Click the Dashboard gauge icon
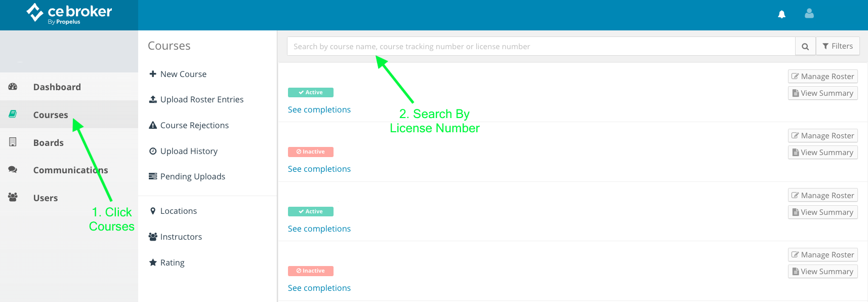 (13, 87)
